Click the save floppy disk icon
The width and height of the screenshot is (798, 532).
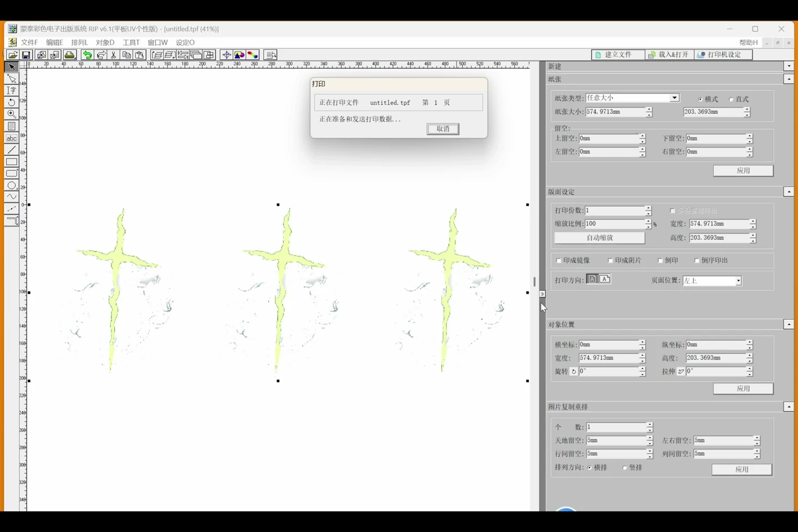point(26,55)
